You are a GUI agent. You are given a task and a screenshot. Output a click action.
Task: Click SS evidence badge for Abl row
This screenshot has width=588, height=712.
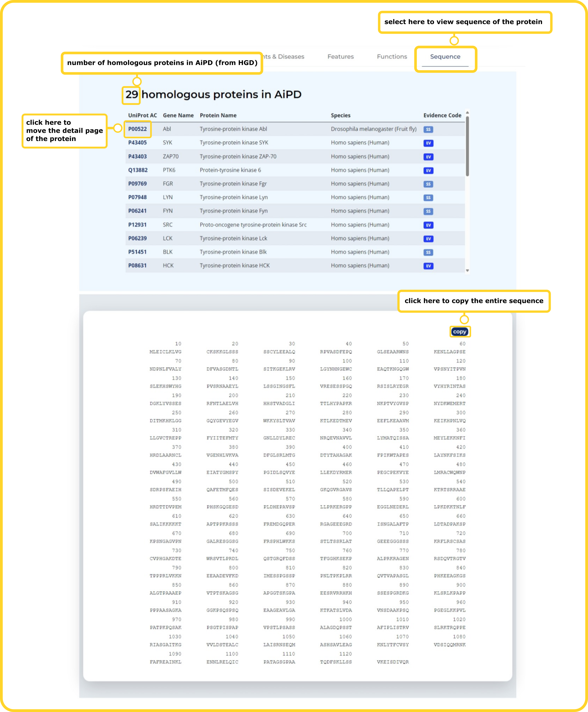429,129
